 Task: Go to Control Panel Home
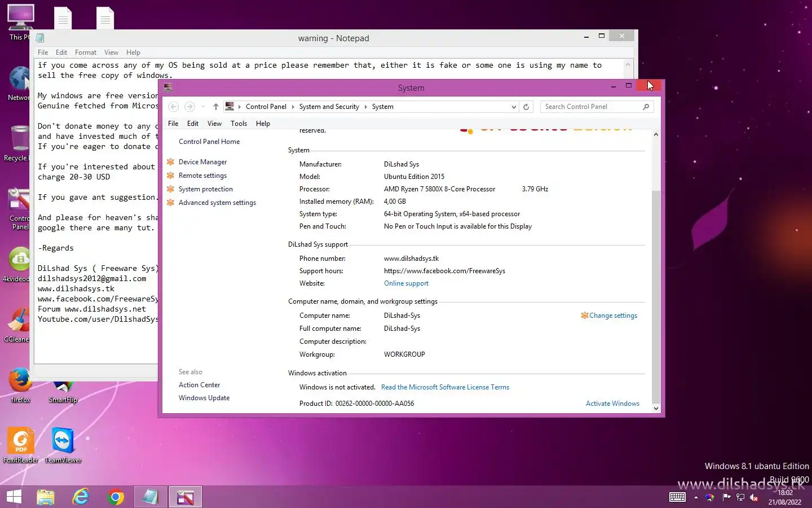point(209,142)
